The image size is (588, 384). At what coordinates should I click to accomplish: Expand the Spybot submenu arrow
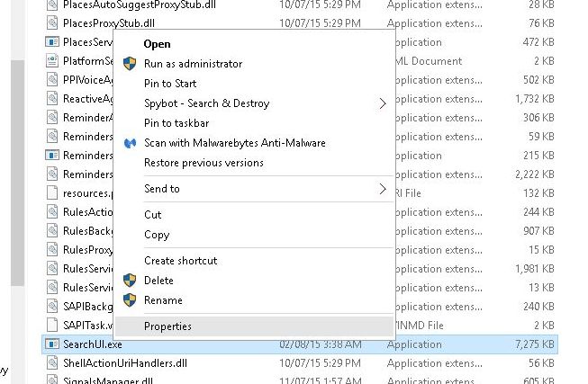(382, 103)
